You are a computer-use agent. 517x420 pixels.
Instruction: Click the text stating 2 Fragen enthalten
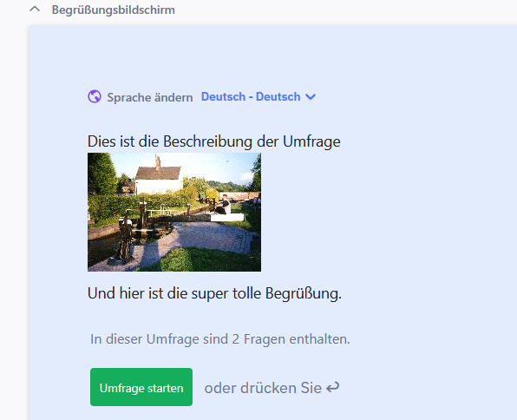220,339
